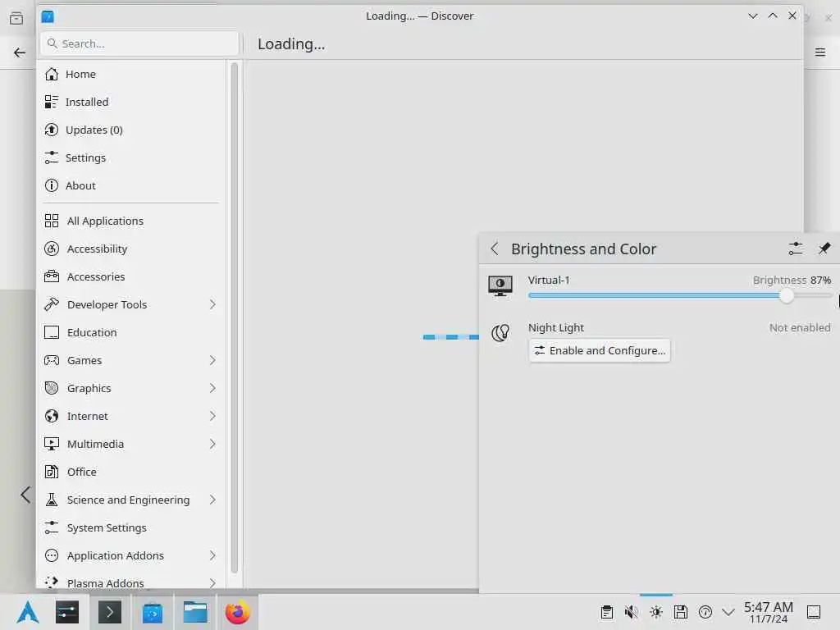
Task: Select the All Applications category
Action: coord(131,221)
